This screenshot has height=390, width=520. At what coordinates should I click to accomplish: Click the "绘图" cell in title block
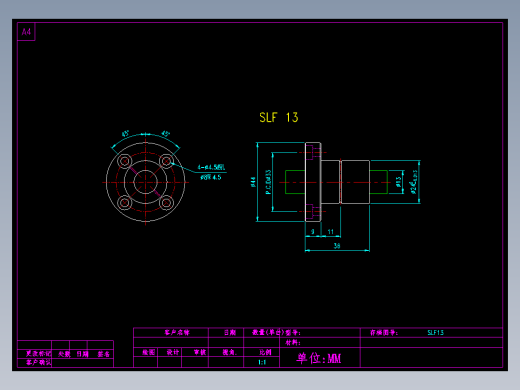(149, 352)
